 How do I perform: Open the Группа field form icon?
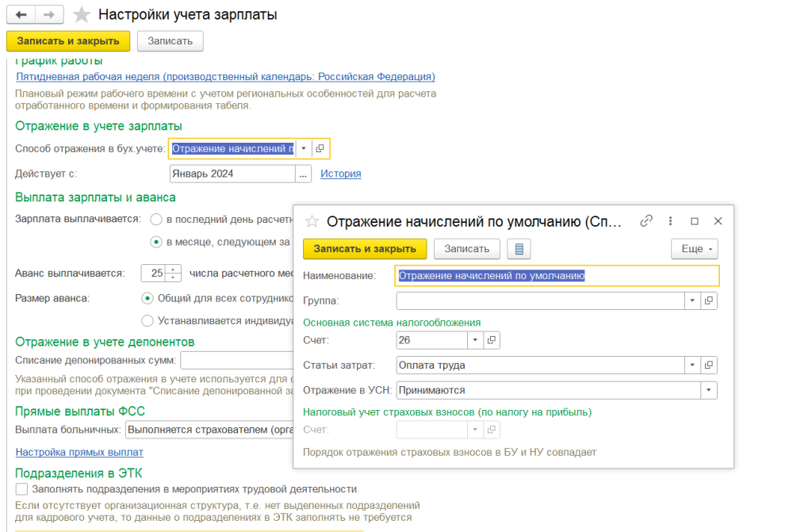point(709,300)
